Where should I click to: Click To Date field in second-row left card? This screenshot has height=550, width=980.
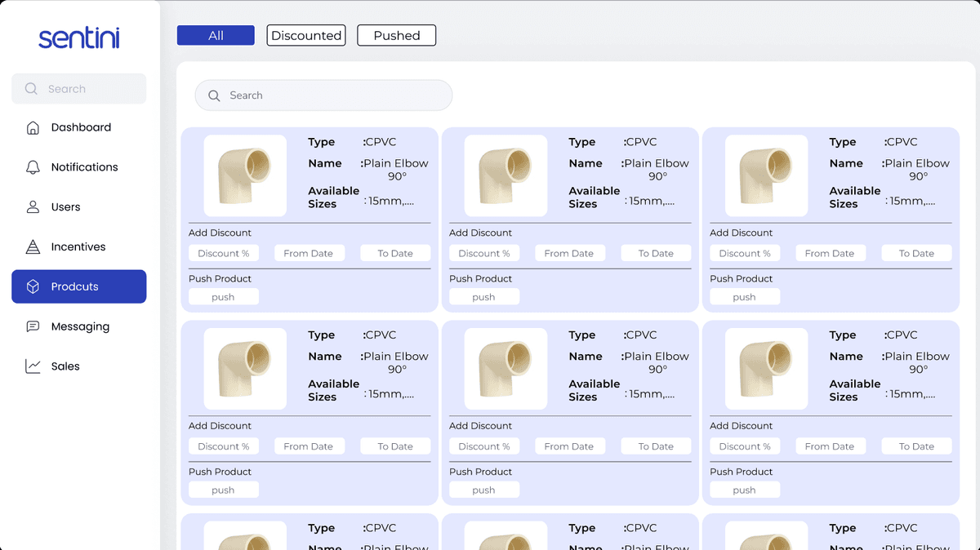pyautogui.click(x=395, y=446)
